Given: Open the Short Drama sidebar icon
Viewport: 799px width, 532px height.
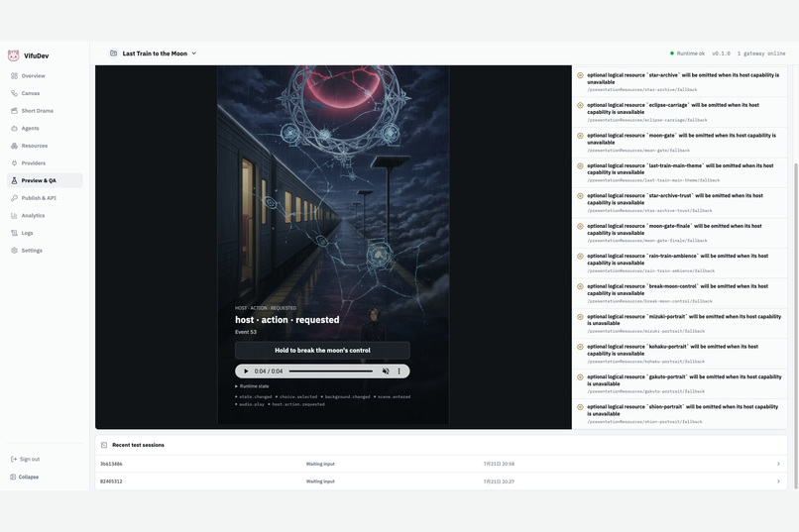Looking at the screenshot, I should point(14,111).
